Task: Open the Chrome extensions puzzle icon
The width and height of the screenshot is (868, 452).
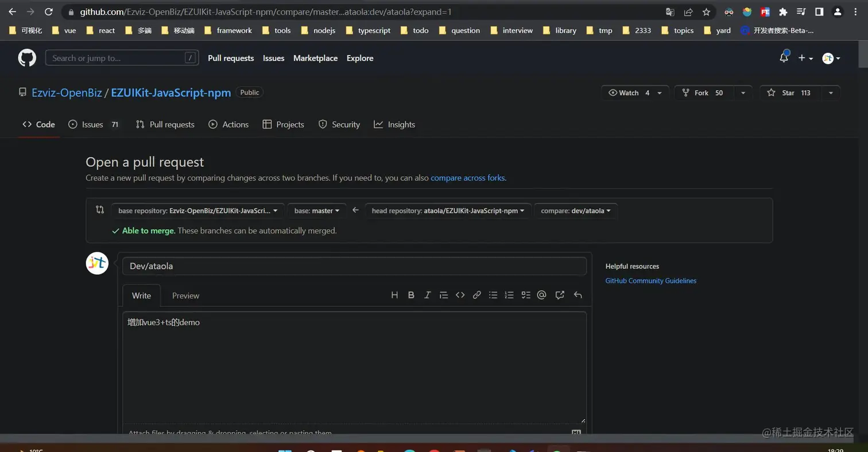Action: 783,12
